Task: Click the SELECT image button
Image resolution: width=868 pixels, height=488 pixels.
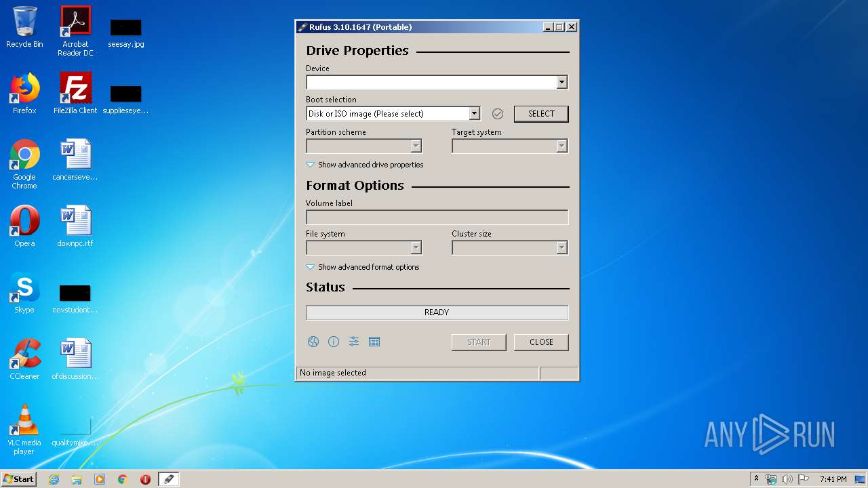Action: 541,114
